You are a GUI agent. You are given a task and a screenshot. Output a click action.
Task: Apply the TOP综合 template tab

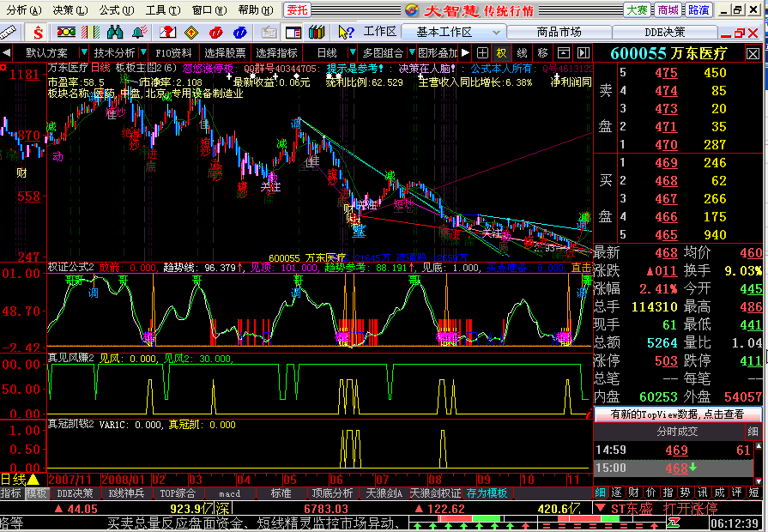tap(178, 493)
